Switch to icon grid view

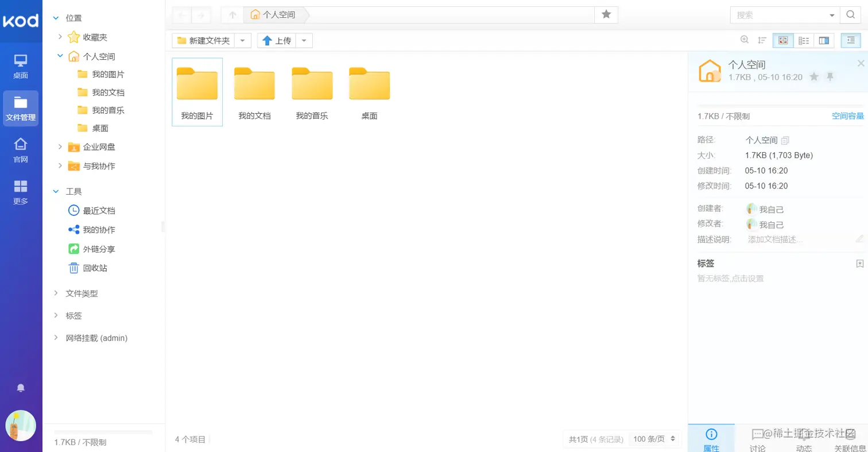tap(783, 40)
